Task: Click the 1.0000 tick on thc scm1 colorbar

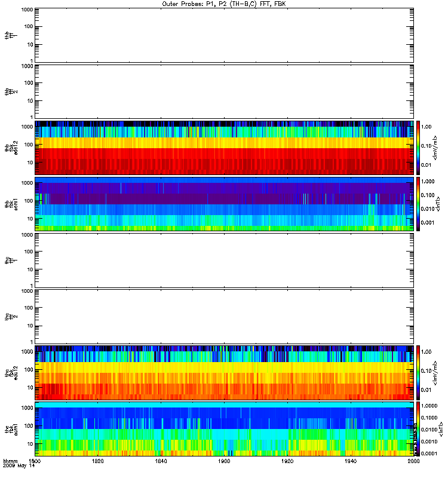Action: [x=429, y=406]
